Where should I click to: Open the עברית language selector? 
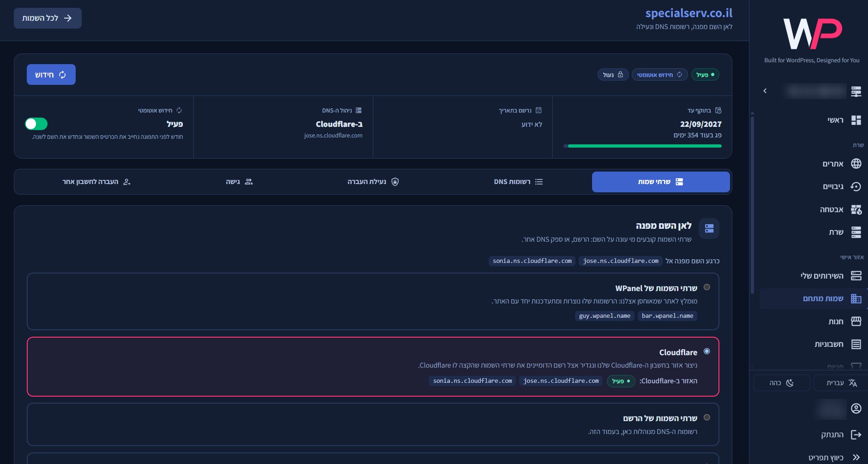click(841, 383)
